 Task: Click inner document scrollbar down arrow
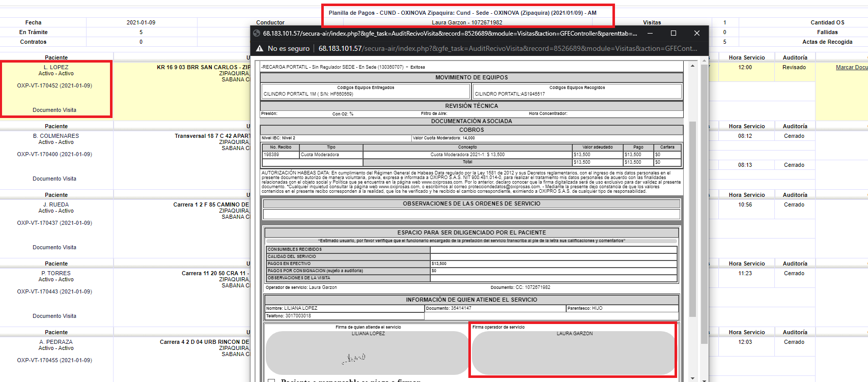pyautogui.click(x=692, y=378)
